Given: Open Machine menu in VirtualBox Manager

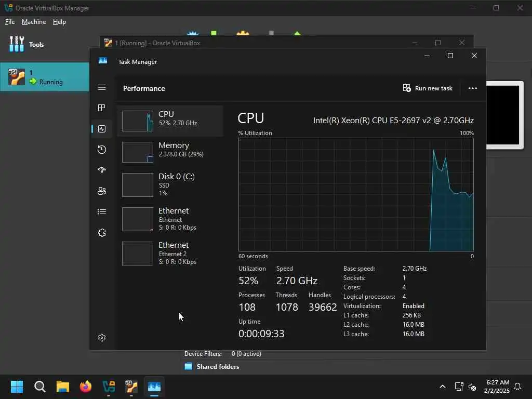Looking at the screenshot, I should [x=34, y=22].
